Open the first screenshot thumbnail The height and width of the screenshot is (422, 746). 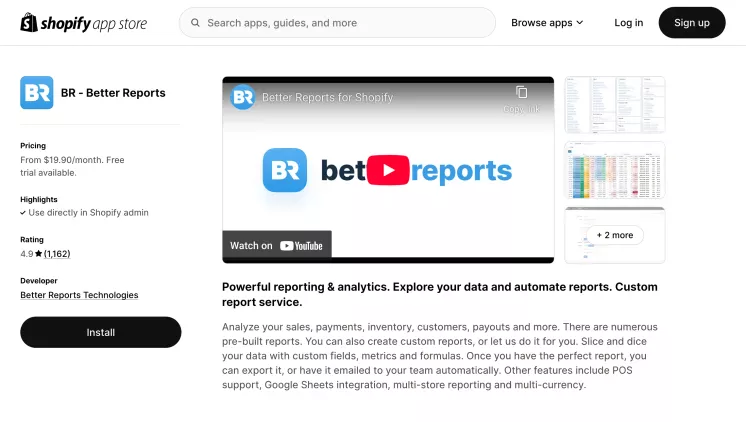(614, 105)
